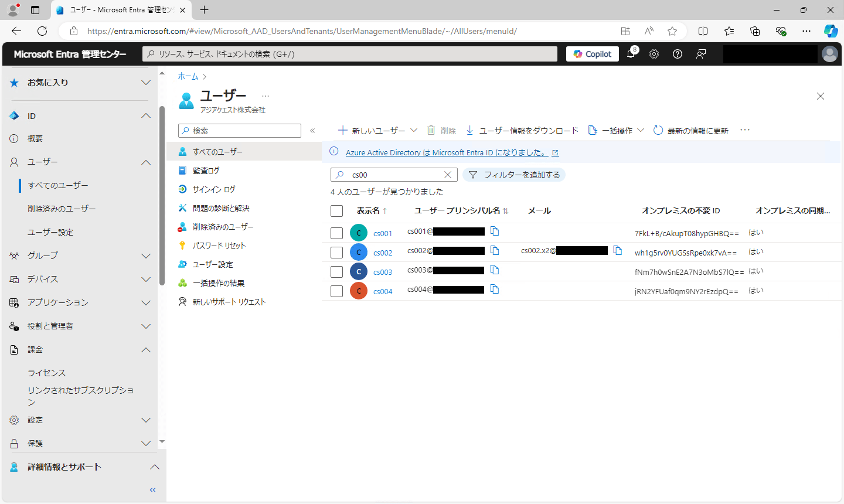Click フィルターを追加する button
844x504 pixels.
click(514, 175)
